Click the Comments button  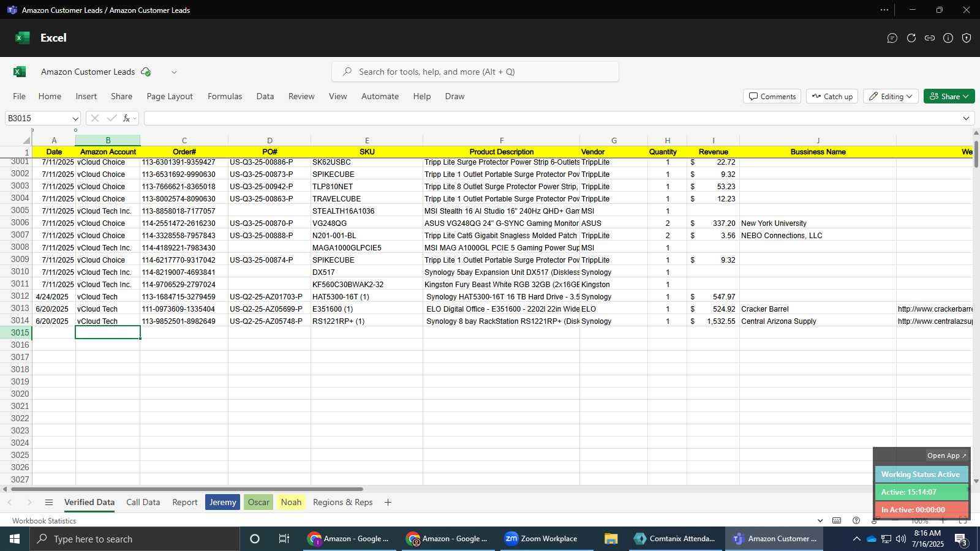[x=772, y=96]
